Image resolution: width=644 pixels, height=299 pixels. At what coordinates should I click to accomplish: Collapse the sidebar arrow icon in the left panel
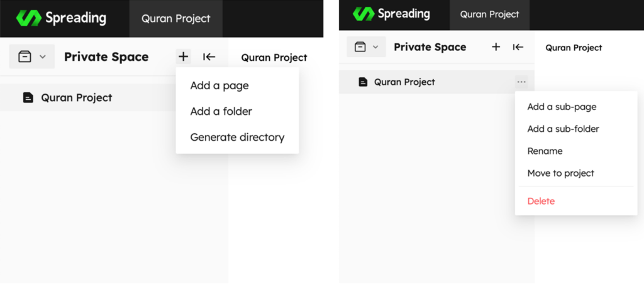(209, 57)
